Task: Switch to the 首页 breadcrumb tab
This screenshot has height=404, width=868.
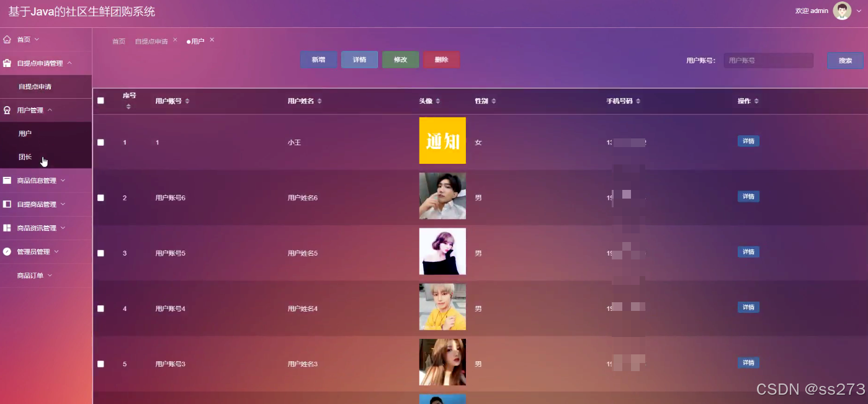Action: pyautogui.click(x=119, y=42)
